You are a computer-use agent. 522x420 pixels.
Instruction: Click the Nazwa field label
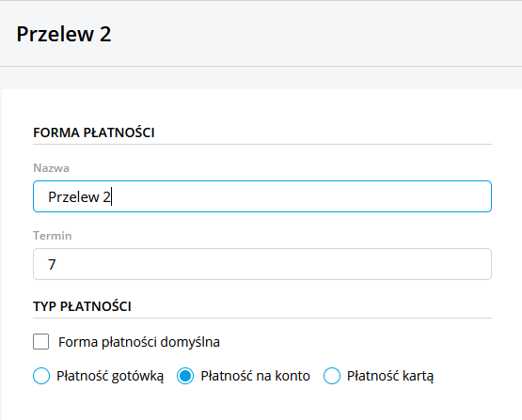[52, 168]
